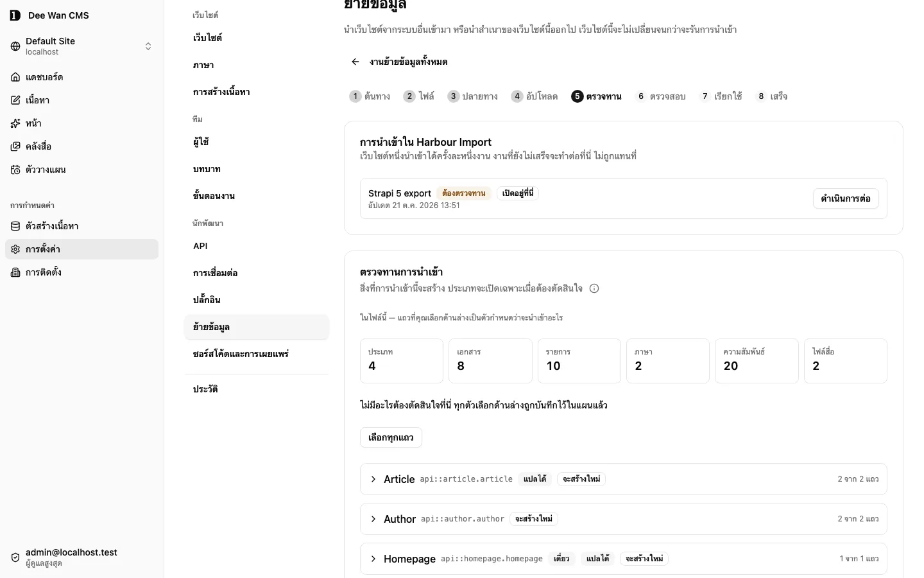Click the Dee Wan CMS logo icon
This screenshot has height=578, width=924.
(15, 15)
